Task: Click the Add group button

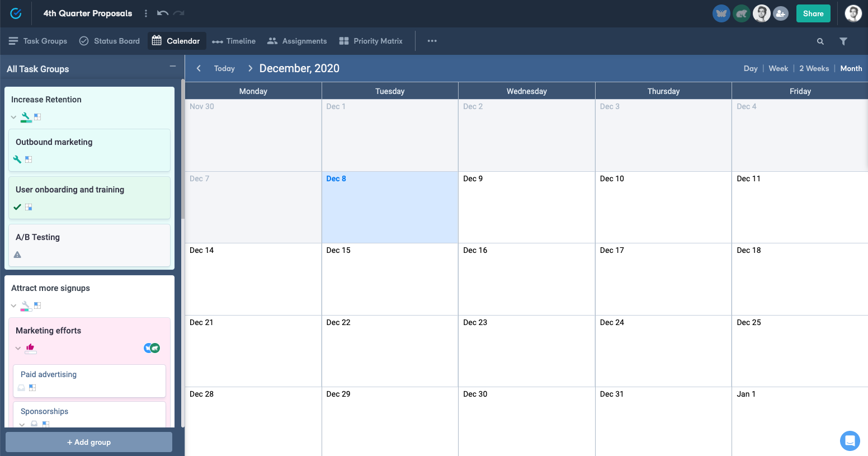Action: pyautogui.click(x=89, y=442)
